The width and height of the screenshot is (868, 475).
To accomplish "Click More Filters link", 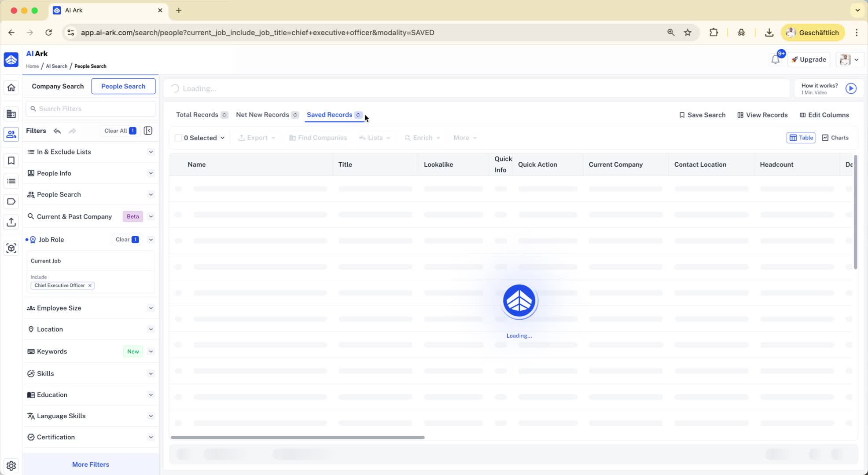I will pos(90,464).
